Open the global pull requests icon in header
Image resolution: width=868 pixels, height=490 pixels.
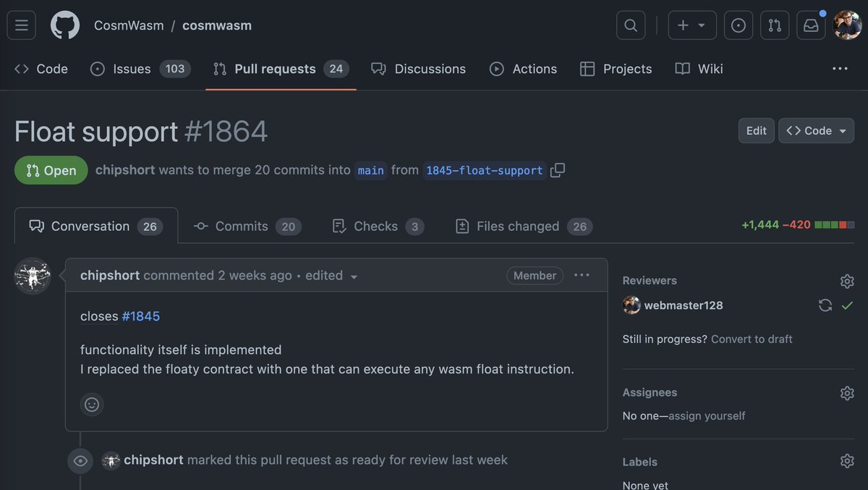point(775,25)
